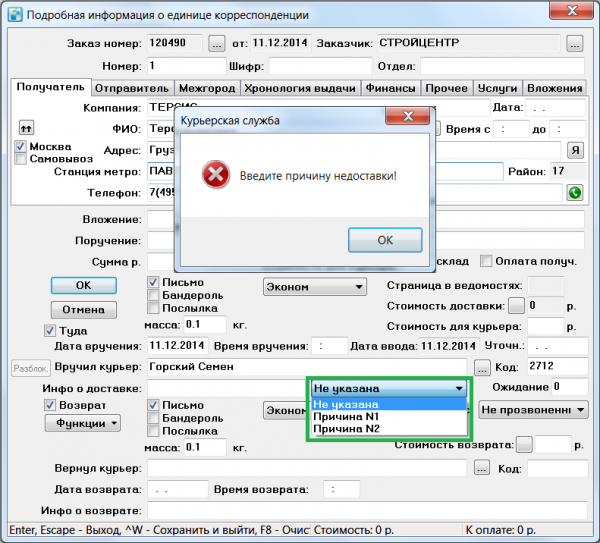Expand the Не прозвоненн dropdown
The height and width of the screenshot is (543, 600).
pos(531,409)
